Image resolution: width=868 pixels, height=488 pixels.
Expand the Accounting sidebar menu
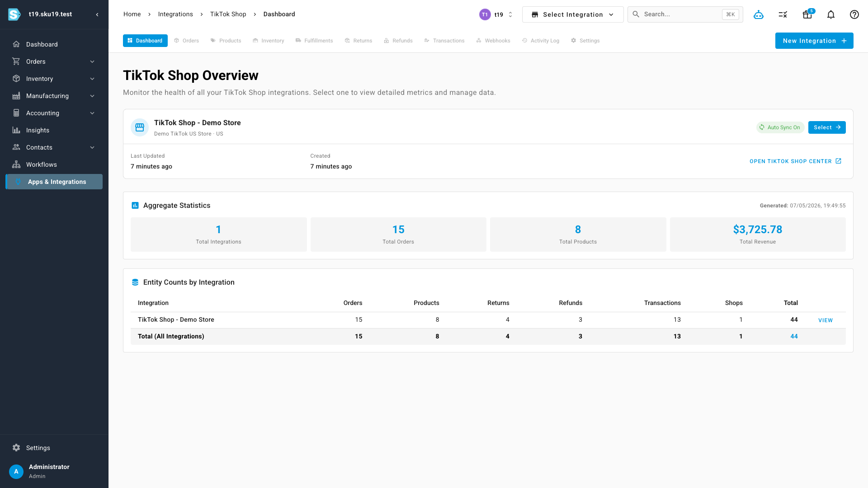click(x=54, y=113)
